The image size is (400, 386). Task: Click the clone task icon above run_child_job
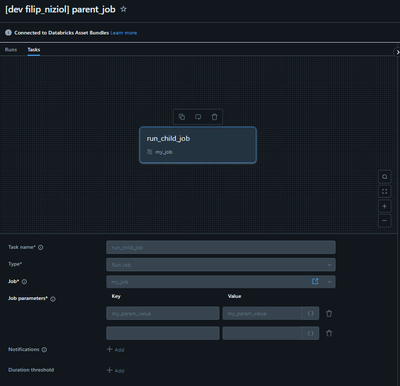pyautogui.click(x=182, y=117)
